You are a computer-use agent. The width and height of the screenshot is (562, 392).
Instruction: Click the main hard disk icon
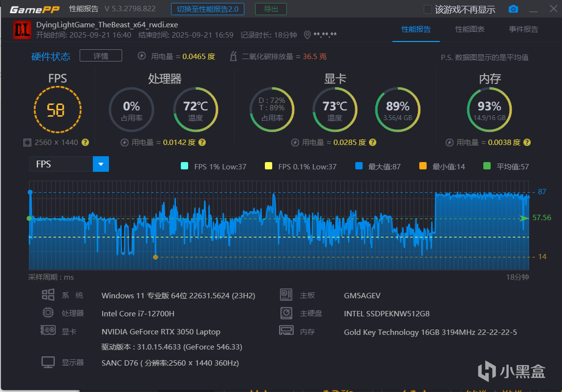[x=286, y=313]
